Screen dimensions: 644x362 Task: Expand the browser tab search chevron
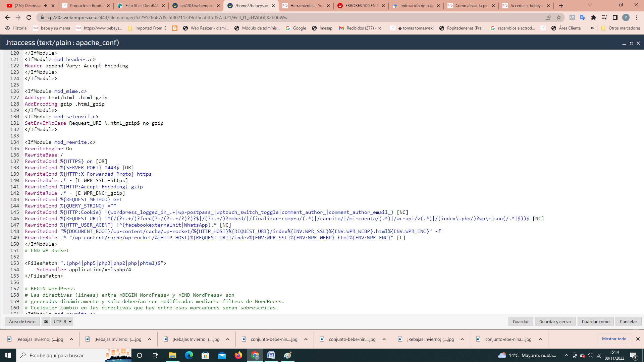[x=590, y=5]
